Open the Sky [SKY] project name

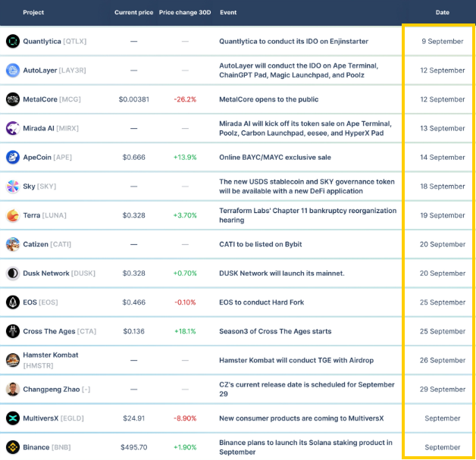coord(39,186)
